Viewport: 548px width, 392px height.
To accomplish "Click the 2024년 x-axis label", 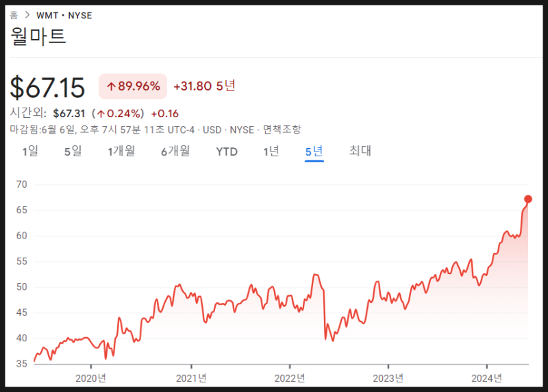I will pos(487,378).
